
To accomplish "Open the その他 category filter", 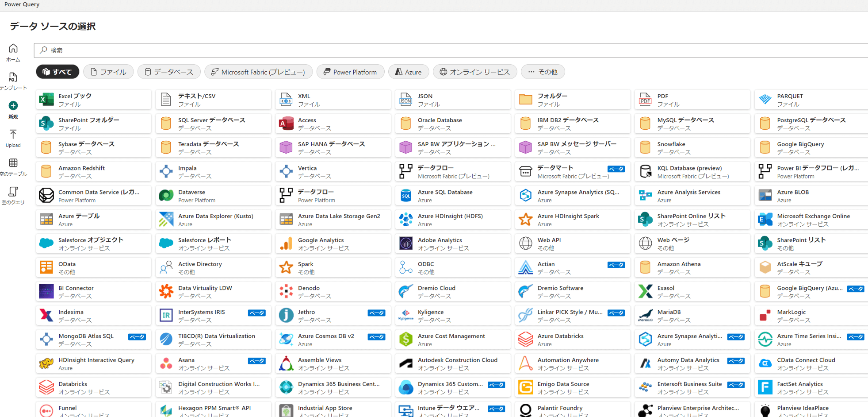I will (x=543, y=72).
